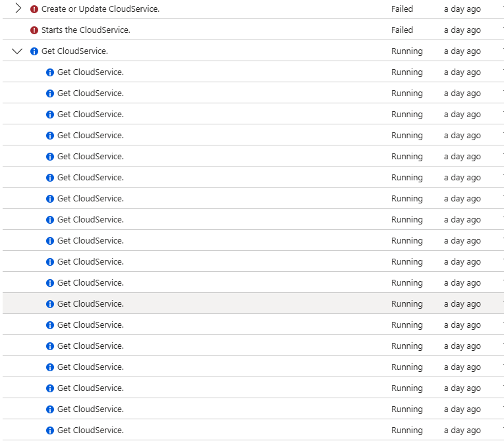Click the Running status in the highlighted row
The height and width of the screenshot is (441, 504).
(406, 304)
